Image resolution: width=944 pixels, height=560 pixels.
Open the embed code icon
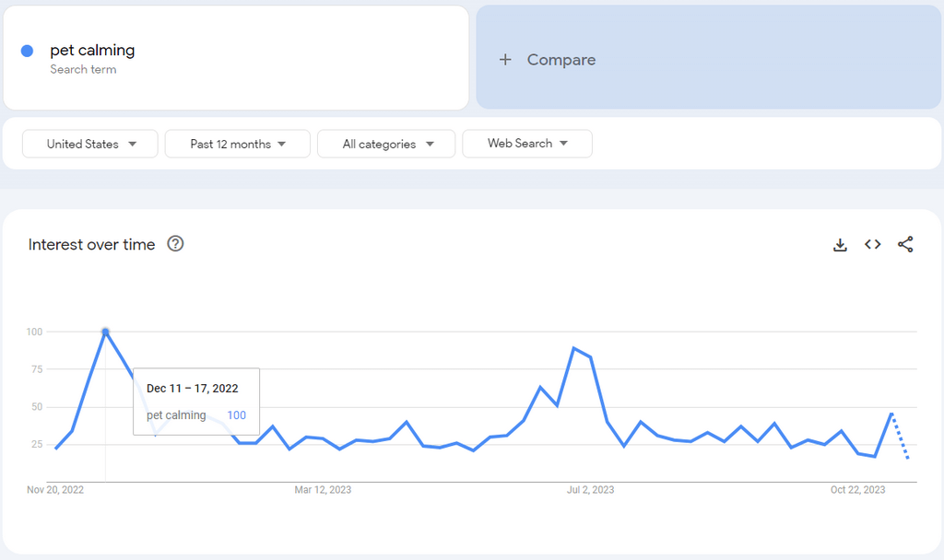pos(872,244)
